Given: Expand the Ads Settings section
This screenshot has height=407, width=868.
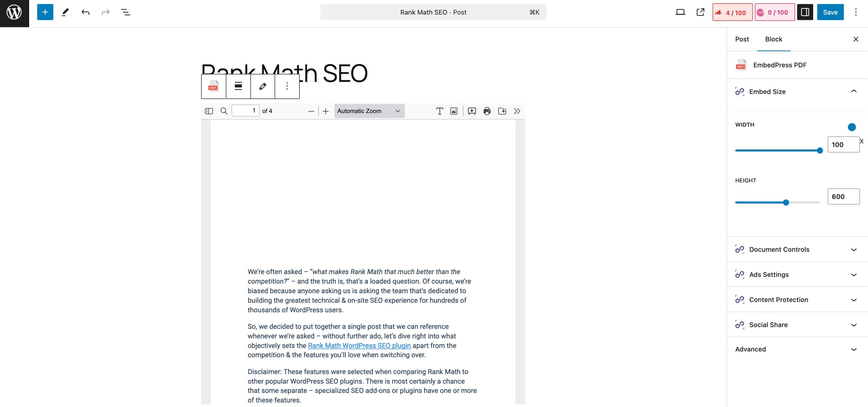Looking at the screenshot, I should (x=795, y=274).
